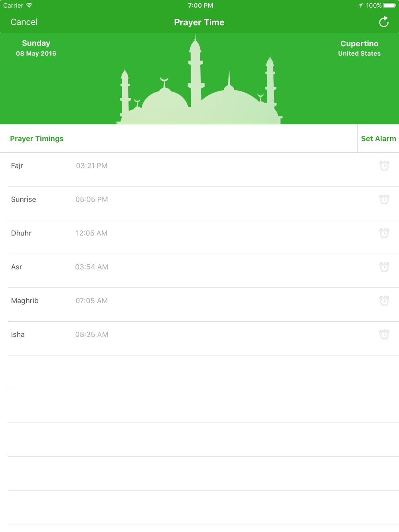Tap the Set Alarm header button
The width and height of the screenshot is (399, 532).
(379, 138)
